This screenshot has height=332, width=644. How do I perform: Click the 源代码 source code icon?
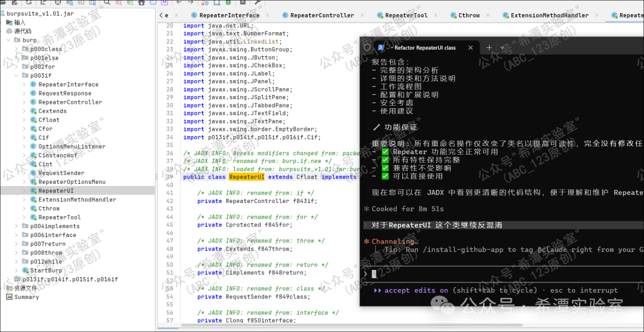pos(9,31)
